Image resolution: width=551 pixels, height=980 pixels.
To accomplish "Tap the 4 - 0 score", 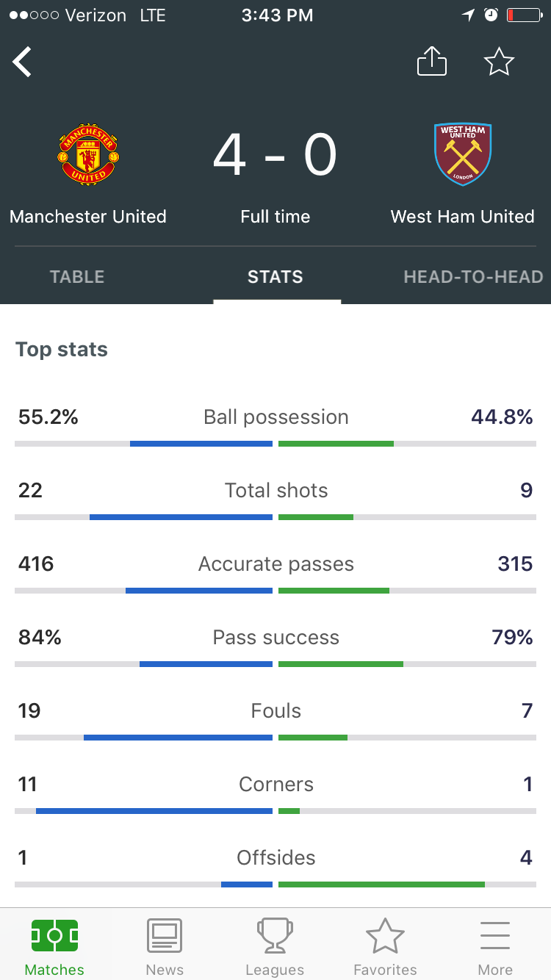I will [x=275, y=155].
